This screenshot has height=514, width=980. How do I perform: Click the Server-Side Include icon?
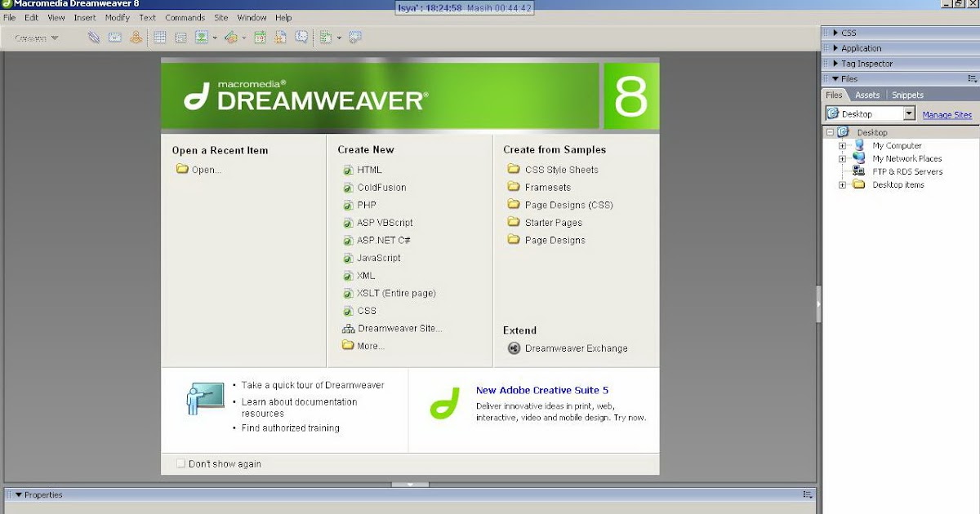coord(280,38)
